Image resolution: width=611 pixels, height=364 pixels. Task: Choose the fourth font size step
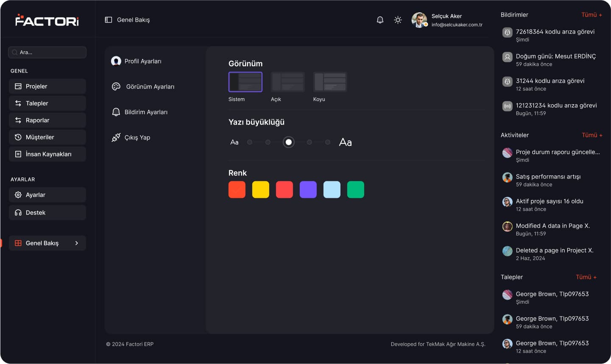[310, 142]
